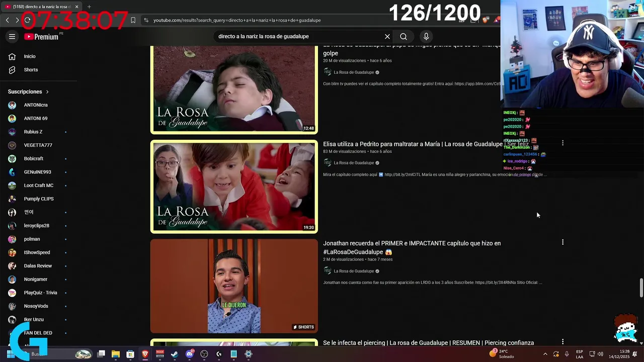Open the gear settings app in taskbar

(x=248, y=354)
